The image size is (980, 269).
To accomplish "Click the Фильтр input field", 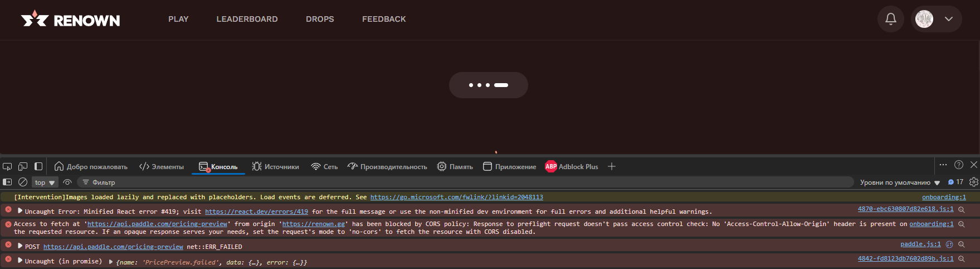I will pyautogui.click(x=465, y=182).
